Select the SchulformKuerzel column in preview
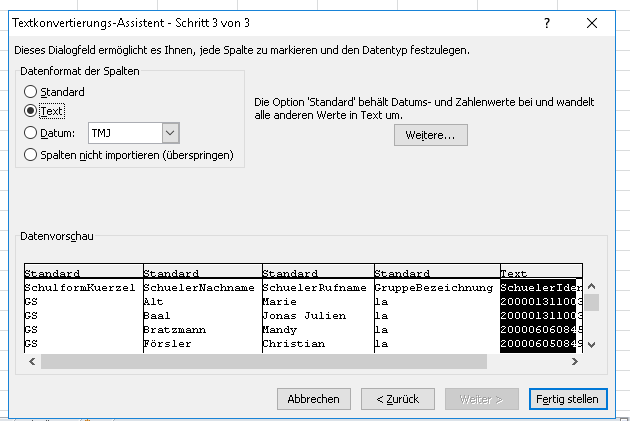This screenshot has width=630, height=421. click(82, 308)
